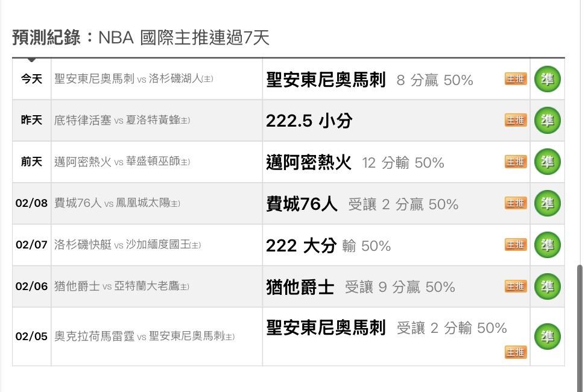
Task: Click green 準 icon in 今天 row
Action: coord(547,79)
